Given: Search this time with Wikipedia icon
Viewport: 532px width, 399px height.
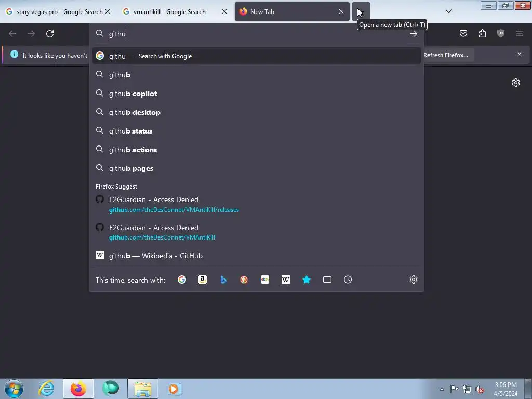Looking at the screenshot, I should [x=286, y=280].
